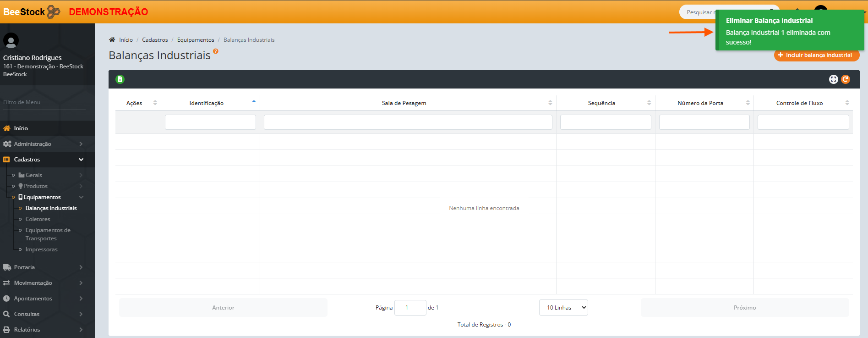868x338 pixels.
Task: Sort by Número da Porta column
Action: 700,103
